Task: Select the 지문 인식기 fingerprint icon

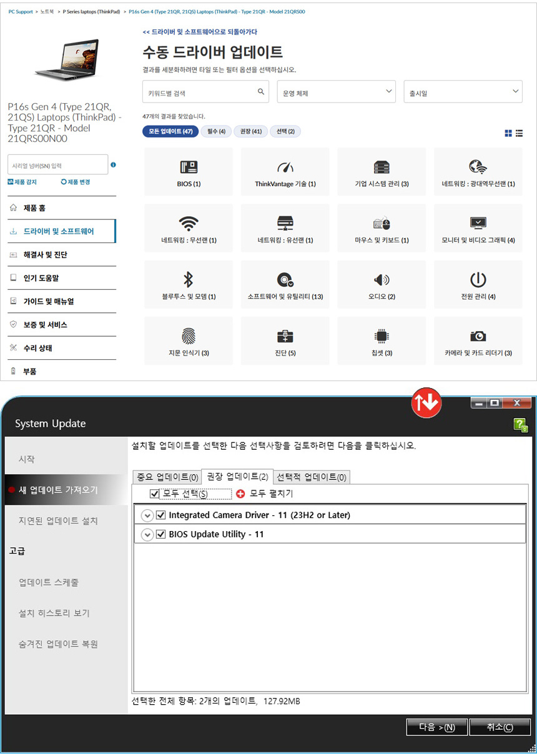Action: click(x=188, y=336)
